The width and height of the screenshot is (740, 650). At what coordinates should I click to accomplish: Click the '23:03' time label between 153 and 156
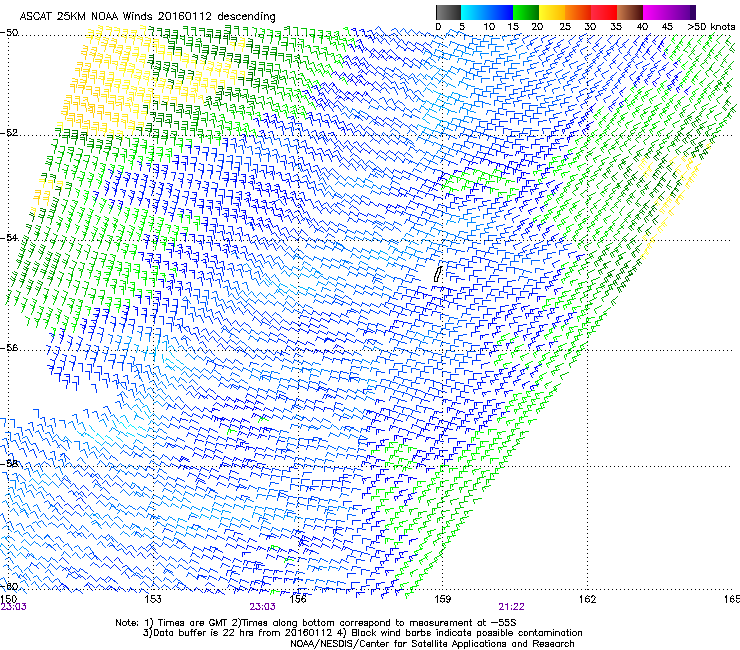pos(262,607)
